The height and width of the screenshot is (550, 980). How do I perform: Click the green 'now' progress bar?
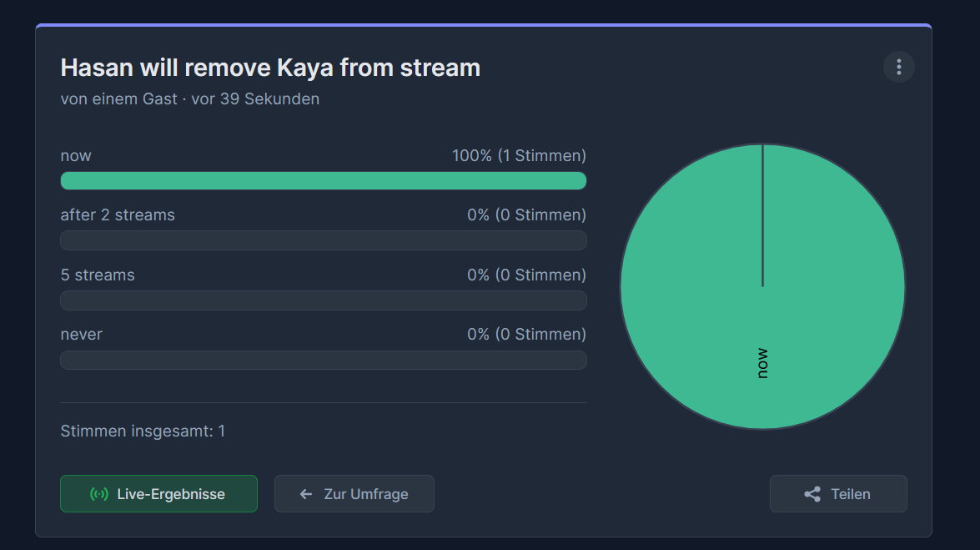point(323,181)
